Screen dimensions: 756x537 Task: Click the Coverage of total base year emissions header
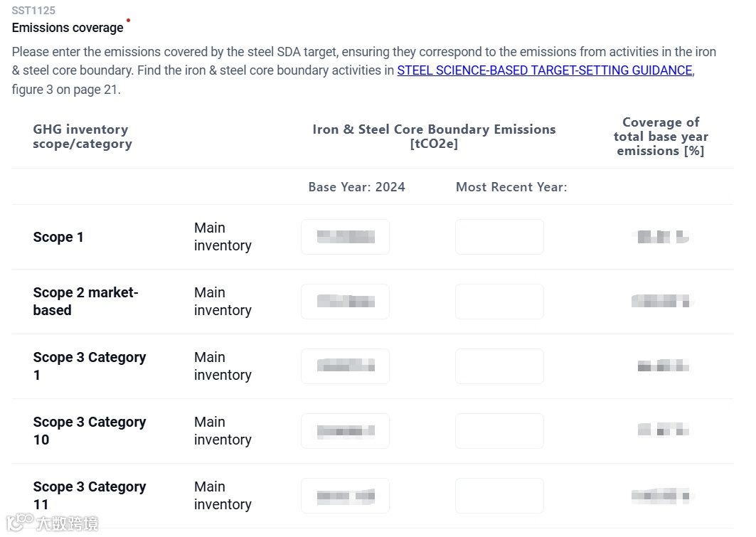click(661, 137)
